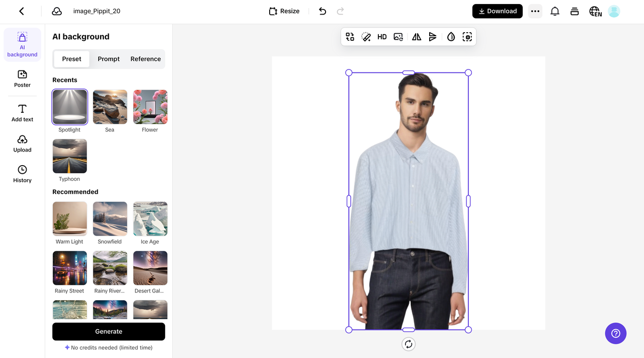Open the three-dots more options menu
This screenshot has height=358, width=644.
click(x=535, y=11)
